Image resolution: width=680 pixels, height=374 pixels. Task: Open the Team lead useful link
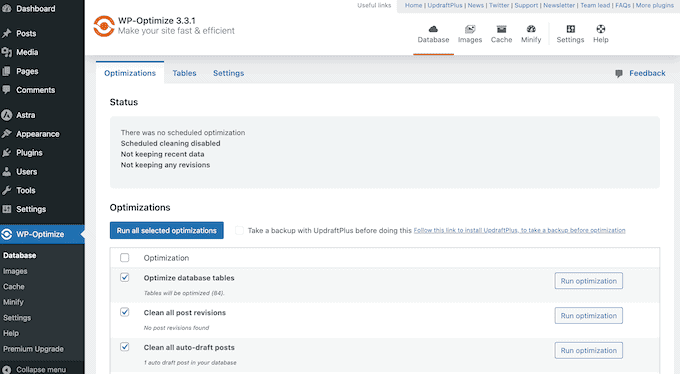coord(595,5)
